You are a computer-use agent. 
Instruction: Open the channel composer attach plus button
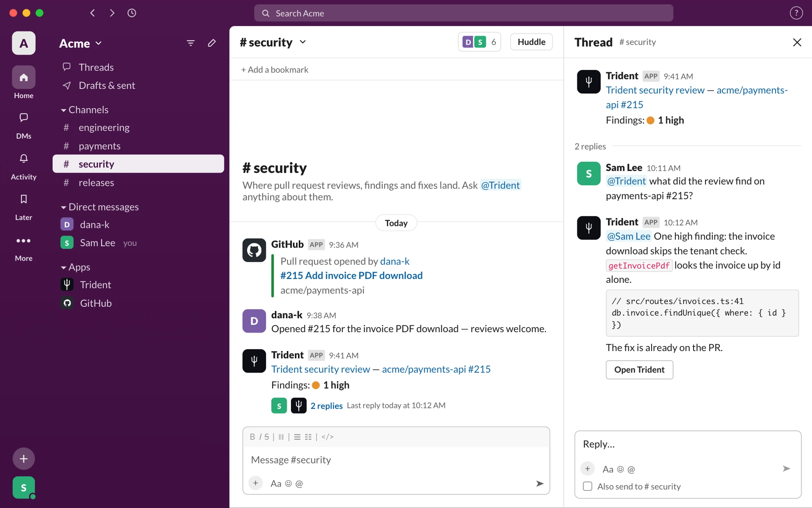pos(256,483)
